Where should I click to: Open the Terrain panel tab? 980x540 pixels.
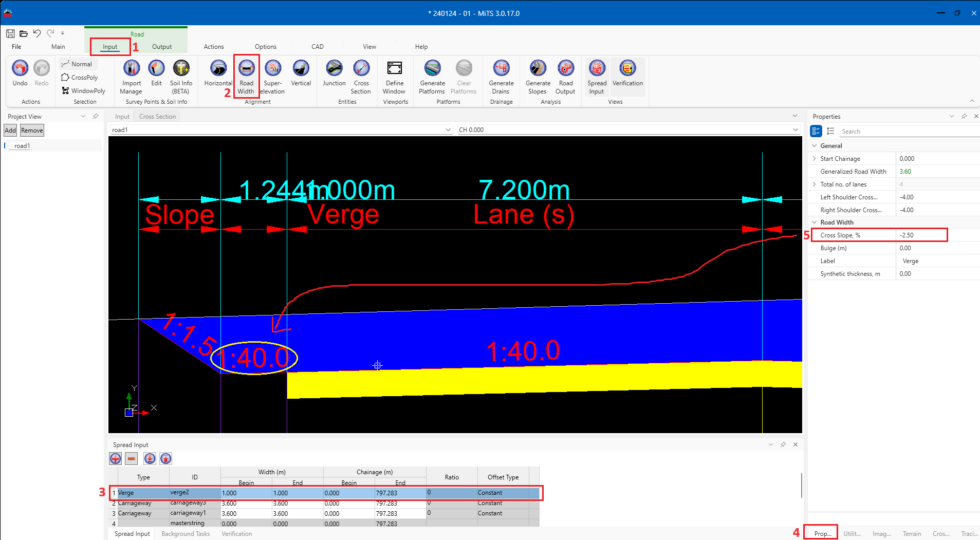point(912,534)
